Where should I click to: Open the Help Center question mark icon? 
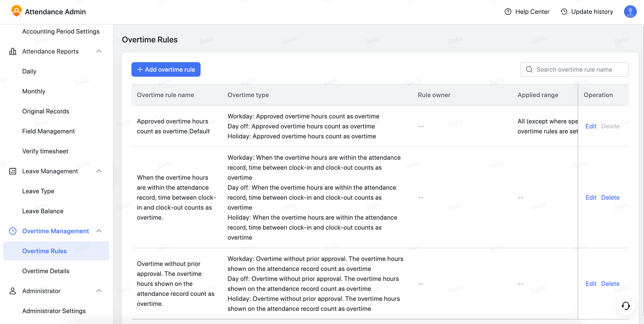click(508, 12)
